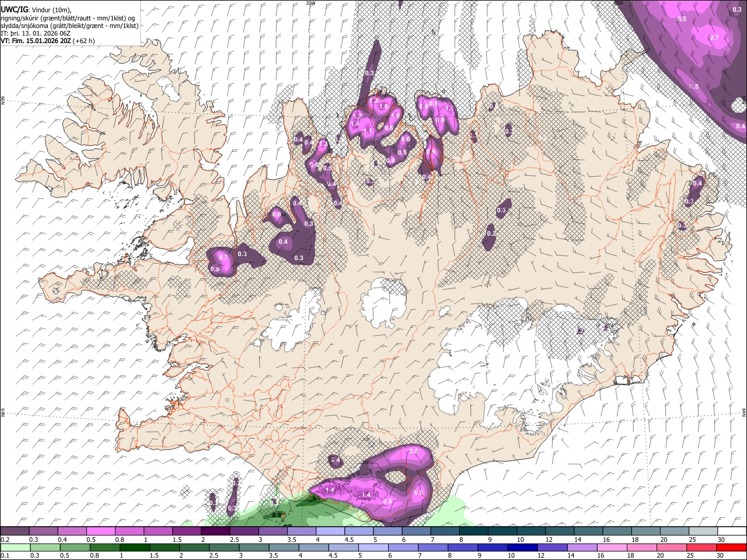Screen dimensions: 747x560
Task: Click the '0.2' label in the top legend row
Action: 5,540
